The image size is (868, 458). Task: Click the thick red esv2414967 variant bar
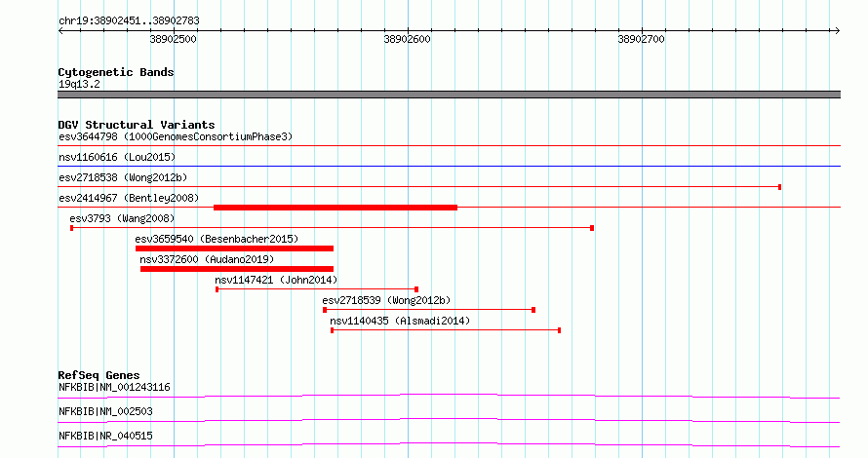[x=335, y=208]
